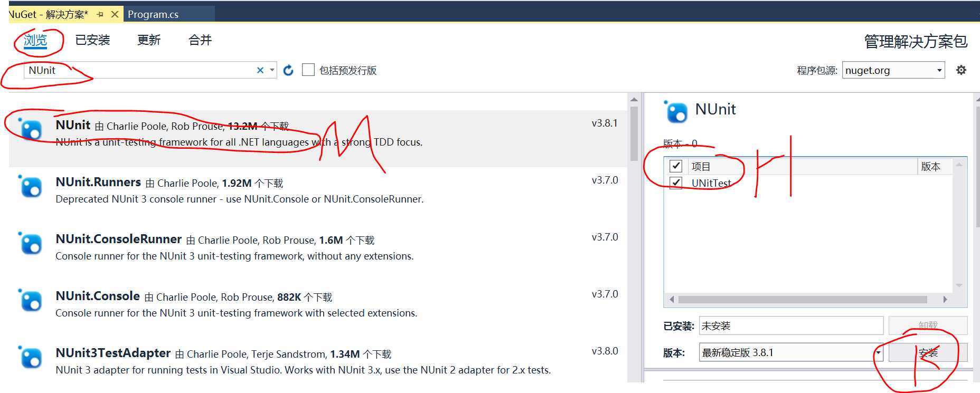Click the project list scroll-up arrow

click(959, 165)
